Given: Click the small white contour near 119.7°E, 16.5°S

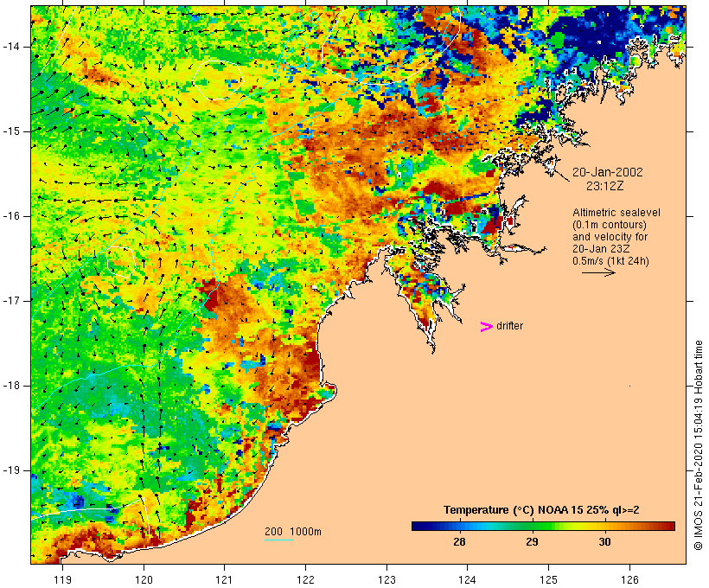Looking at the screenshot, I should [121, 262].
